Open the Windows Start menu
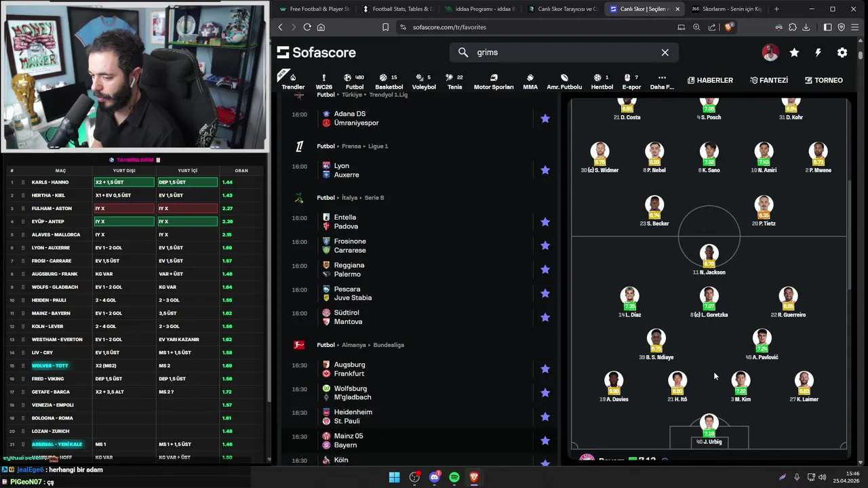This screenshot has width=868, height=488. click(x=394, y=477)
